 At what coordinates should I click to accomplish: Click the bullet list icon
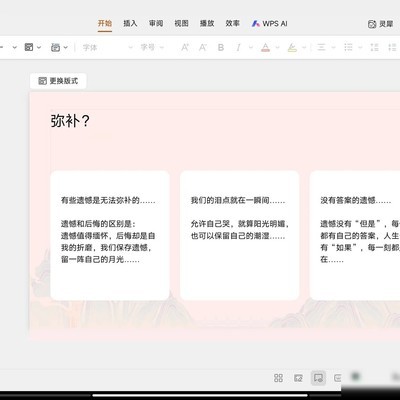pyautogui.click(x=348, y=47)
